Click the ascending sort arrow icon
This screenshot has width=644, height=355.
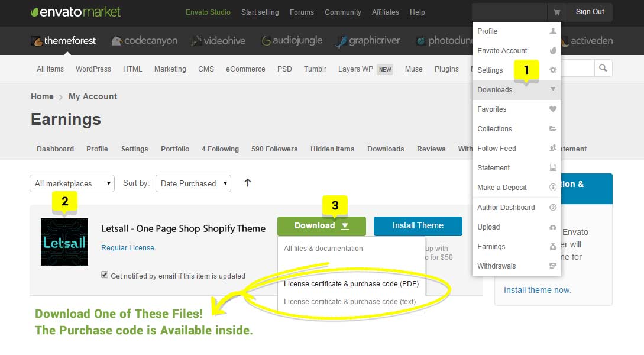click(248, 183)
